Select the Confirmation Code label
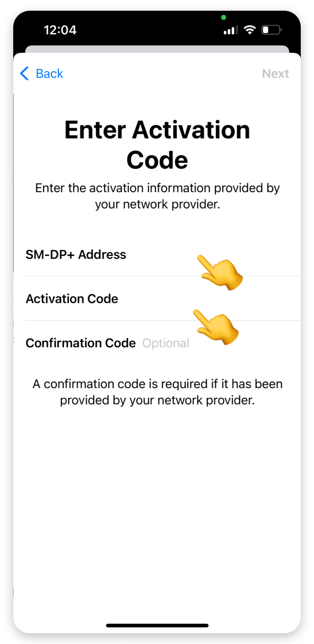 80,343
